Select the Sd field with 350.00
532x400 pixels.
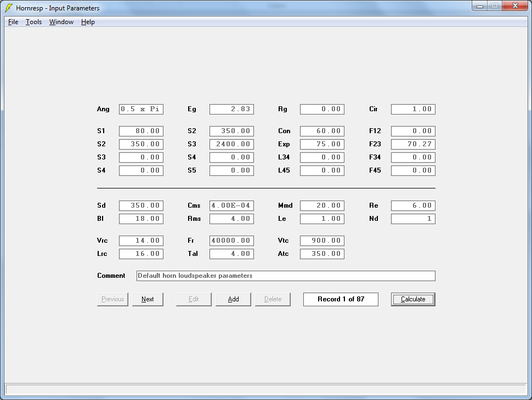pos(141,205)
